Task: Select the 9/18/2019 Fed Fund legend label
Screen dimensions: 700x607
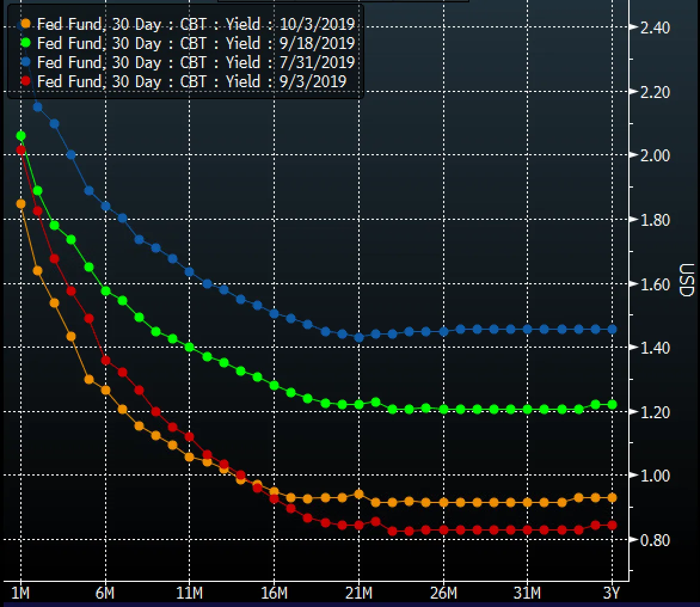Action: (196, 44)
